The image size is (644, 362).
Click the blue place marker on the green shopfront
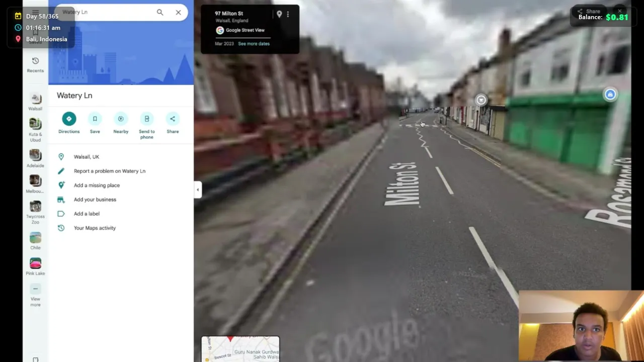click(x=610, y=95)
